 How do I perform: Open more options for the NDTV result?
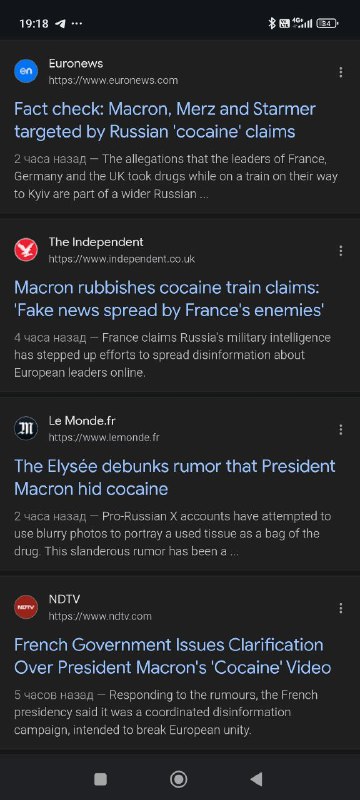pos(341,608)
